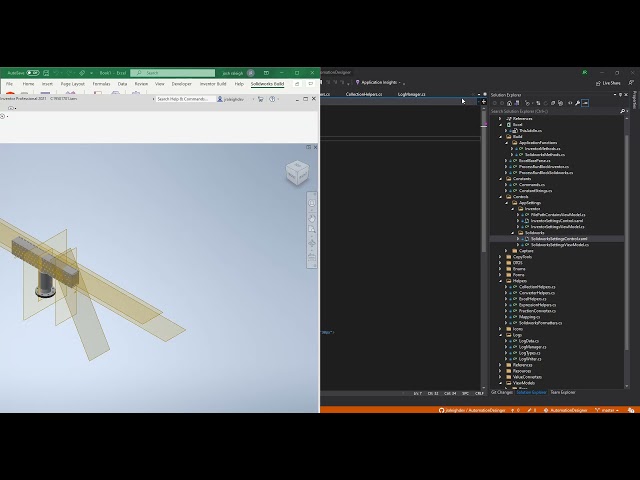Click Solution Explorer search magnifier icon
Image resolution: width=640 pixels, height=480 pixels.
622,111
